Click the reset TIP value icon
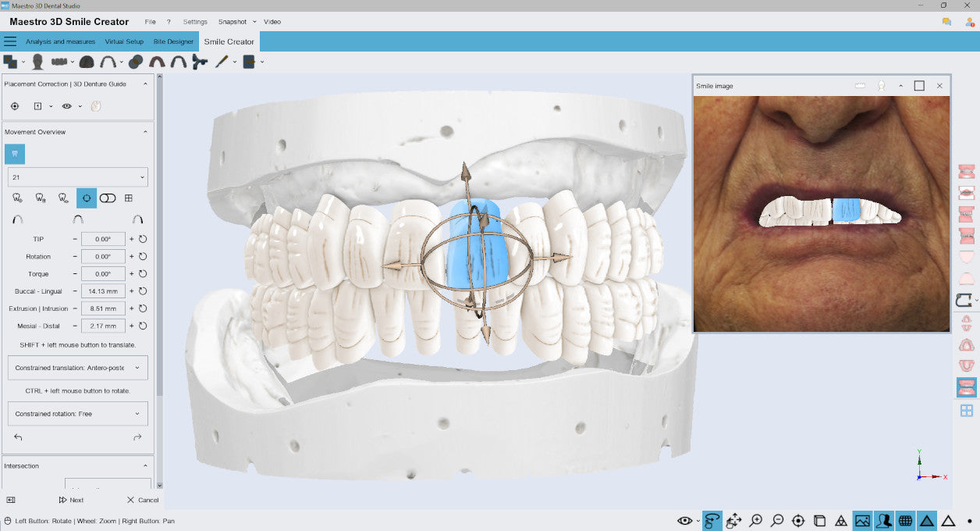 143,239
